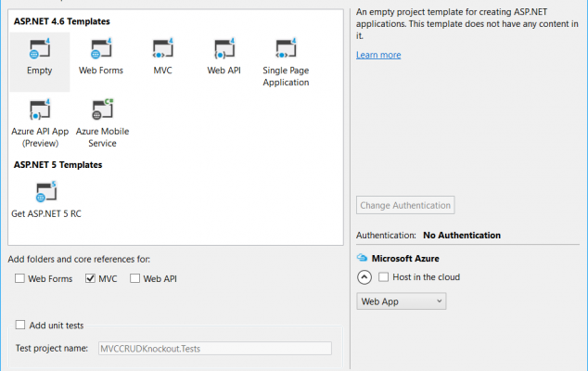Choose the Web Forms template icon
Image resolution: width=588 pixels, height=371 pixels.
click(101, 49)
